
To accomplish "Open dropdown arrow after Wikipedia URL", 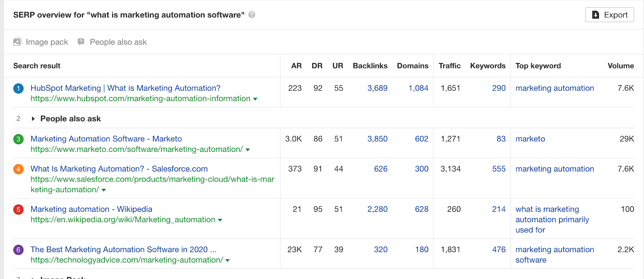I will coord(220,220).
